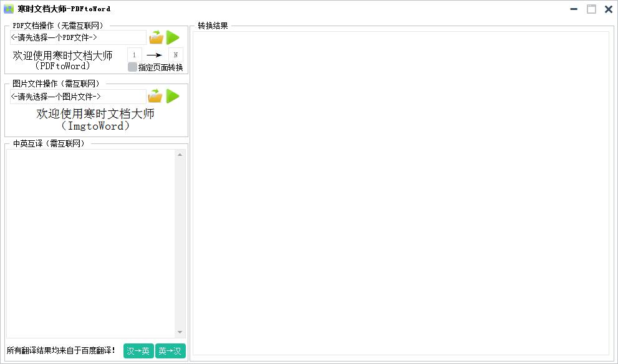Click the PDF file path field
The width and height of the screenshot is (618, 364).
point(78,37)
